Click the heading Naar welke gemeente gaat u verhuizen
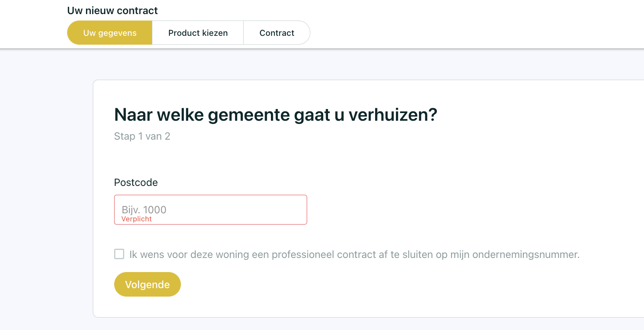 tap(275, 115)
